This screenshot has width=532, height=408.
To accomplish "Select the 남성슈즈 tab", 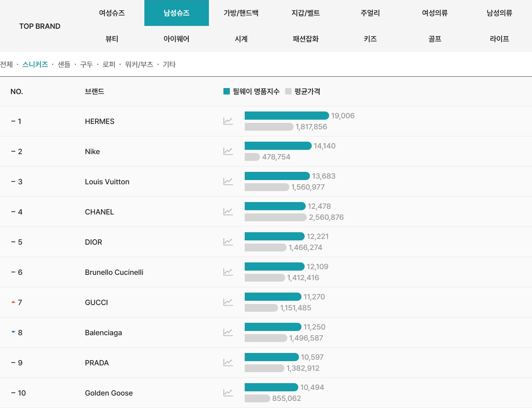I will click(x=177, y=13).
